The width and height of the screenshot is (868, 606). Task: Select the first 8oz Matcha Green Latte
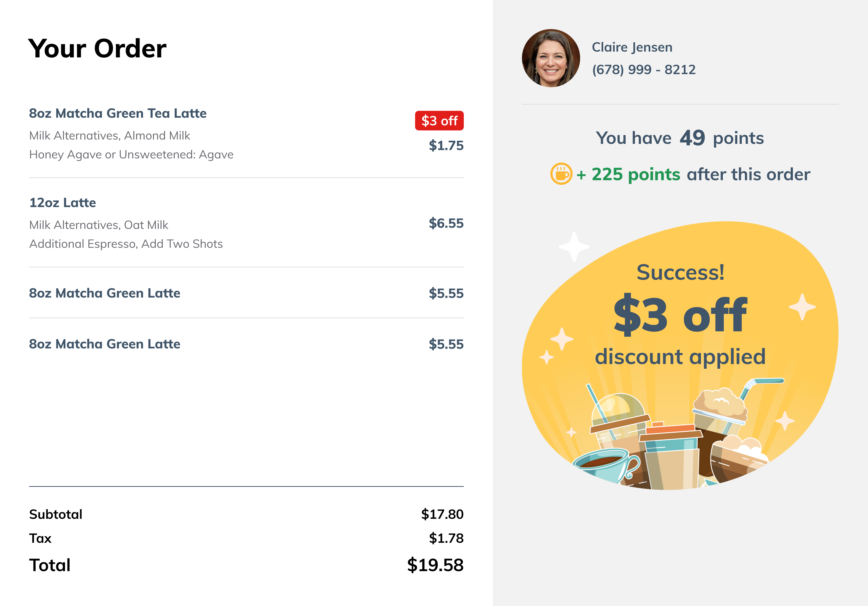click(105, 293)
